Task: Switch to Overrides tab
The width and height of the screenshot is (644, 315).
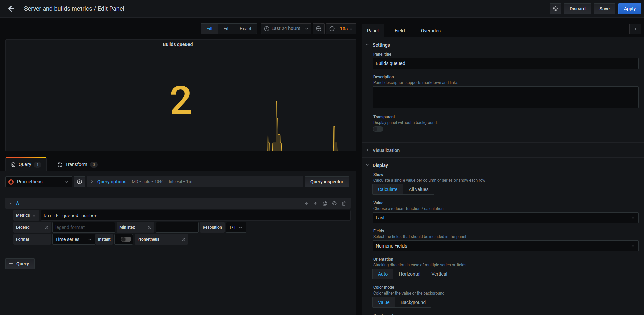Action: [431, 31]
